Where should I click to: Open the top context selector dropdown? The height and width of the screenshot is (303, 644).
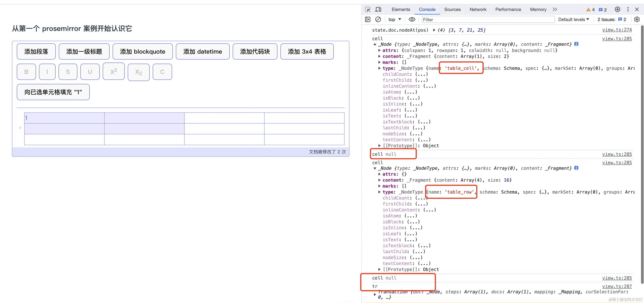pyautogui.click(x=394, y=20)
